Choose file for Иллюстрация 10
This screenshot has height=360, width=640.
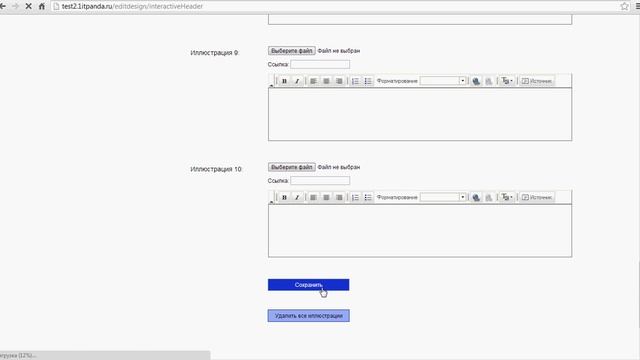coord(291,167)
